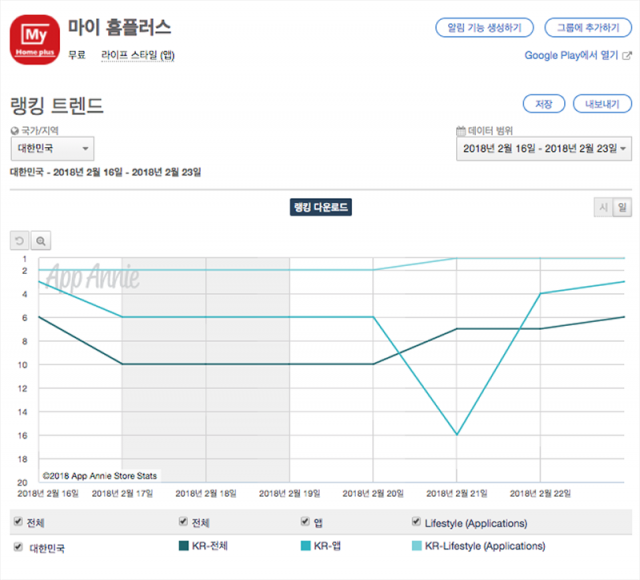Disable the Lifestyle (Applications) checkbox
Screen dimensions: 640x580
[416, 522]
